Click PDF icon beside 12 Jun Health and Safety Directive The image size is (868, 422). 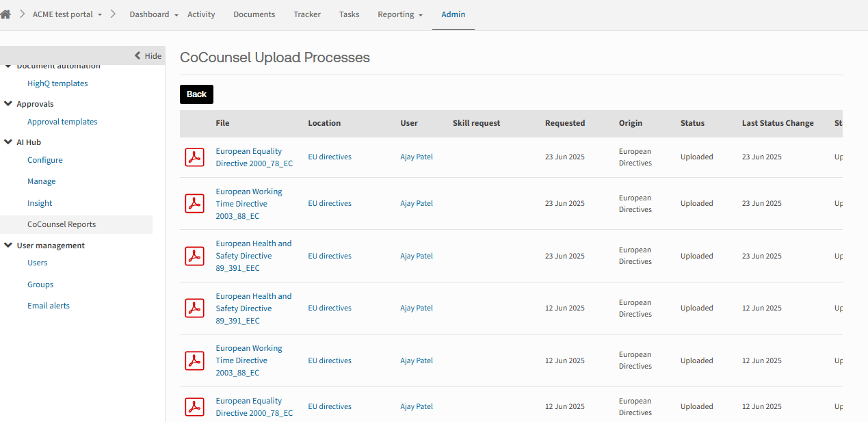195,308
